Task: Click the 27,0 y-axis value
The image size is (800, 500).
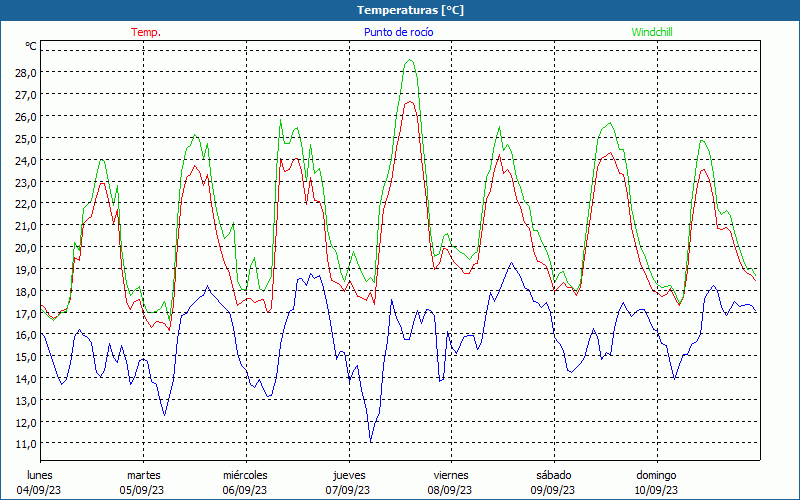Action: [26, 94]
